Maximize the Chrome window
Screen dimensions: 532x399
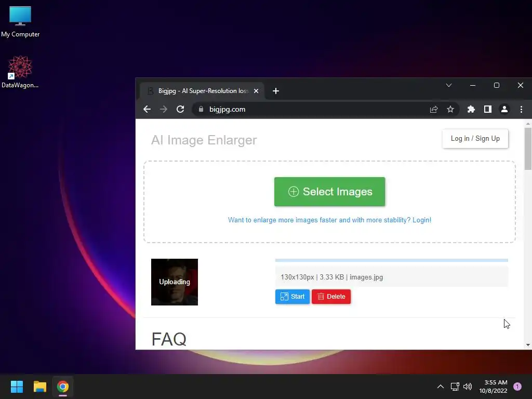pos(496,85)
